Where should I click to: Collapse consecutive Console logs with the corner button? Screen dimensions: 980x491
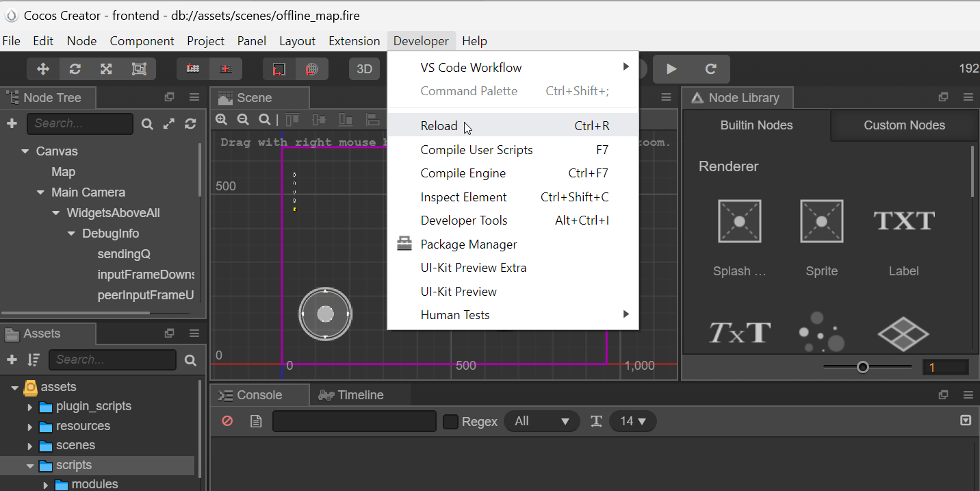[x=966, y=420]
